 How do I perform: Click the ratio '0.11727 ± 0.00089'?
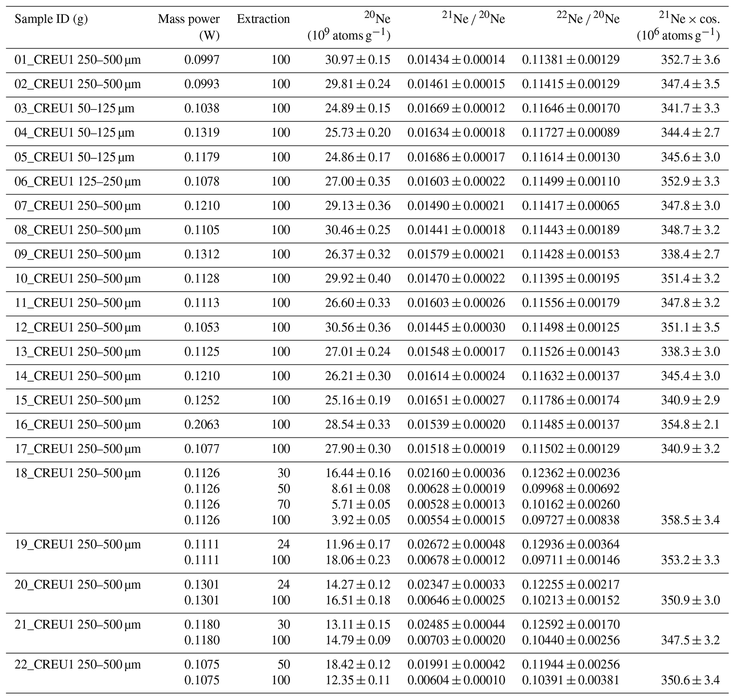point(571,133)
